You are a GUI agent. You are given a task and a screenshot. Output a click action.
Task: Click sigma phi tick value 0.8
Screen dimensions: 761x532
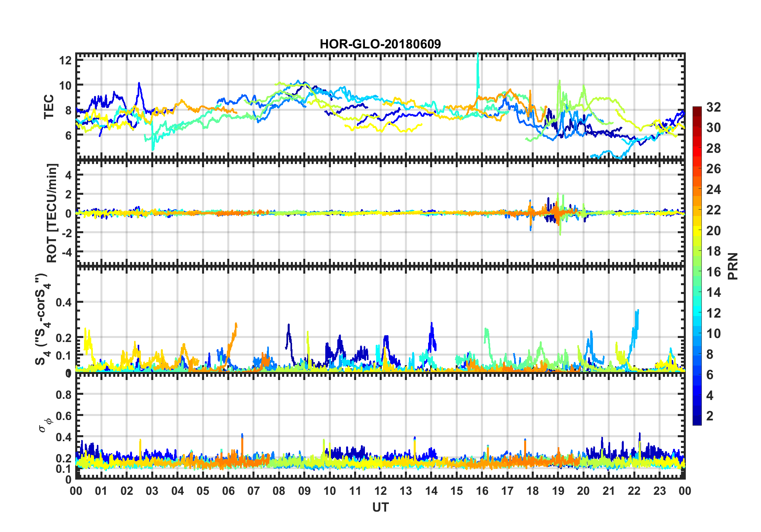(x=64, y=395)
